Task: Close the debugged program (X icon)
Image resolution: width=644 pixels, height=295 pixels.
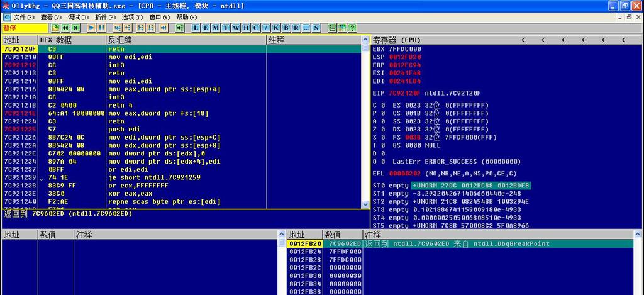Action: point(75,28)
